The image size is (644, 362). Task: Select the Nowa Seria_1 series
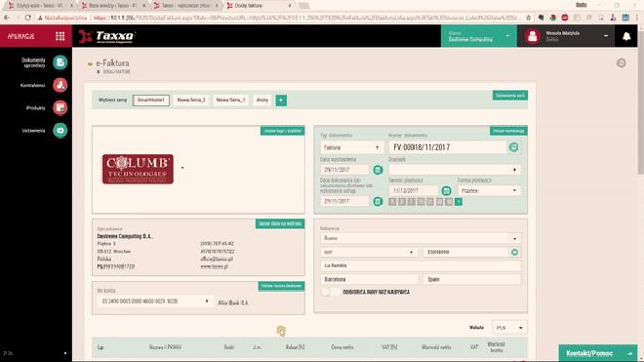231,101
